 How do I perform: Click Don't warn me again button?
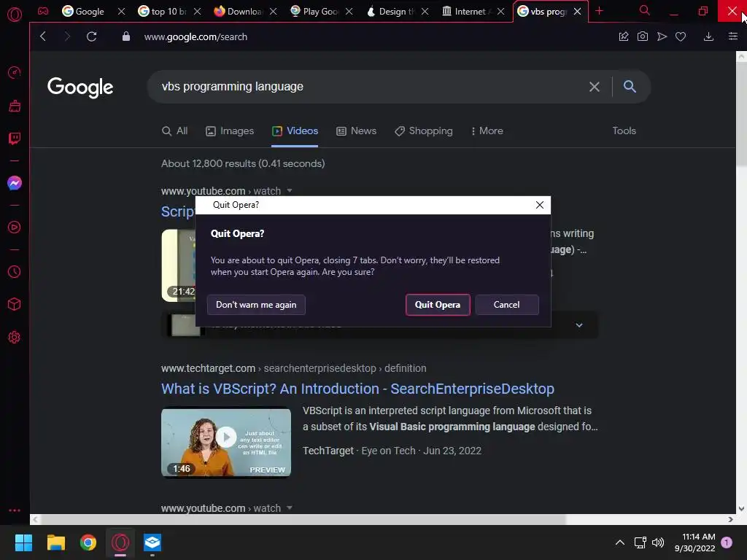(x=256, y=305)
